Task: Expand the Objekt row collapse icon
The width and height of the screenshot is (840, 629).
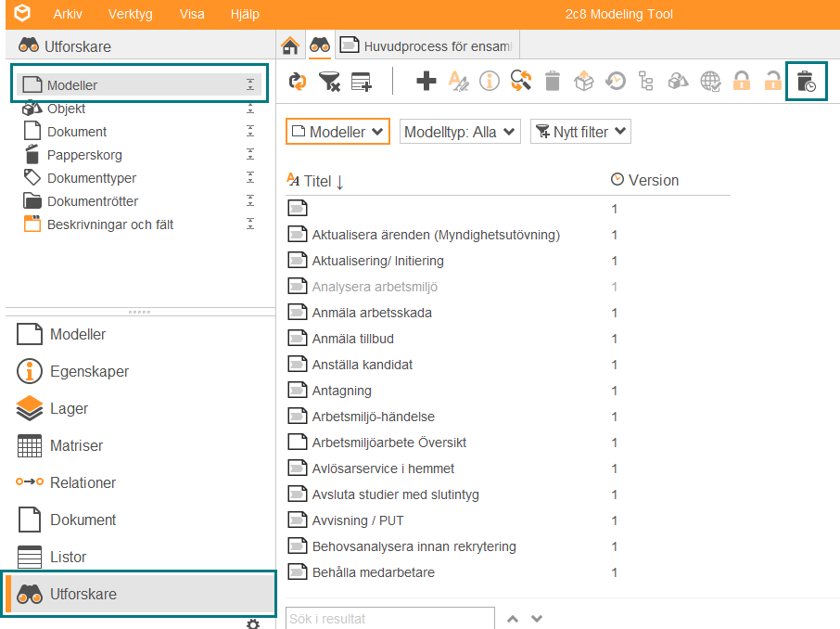Action: [250, 109]
